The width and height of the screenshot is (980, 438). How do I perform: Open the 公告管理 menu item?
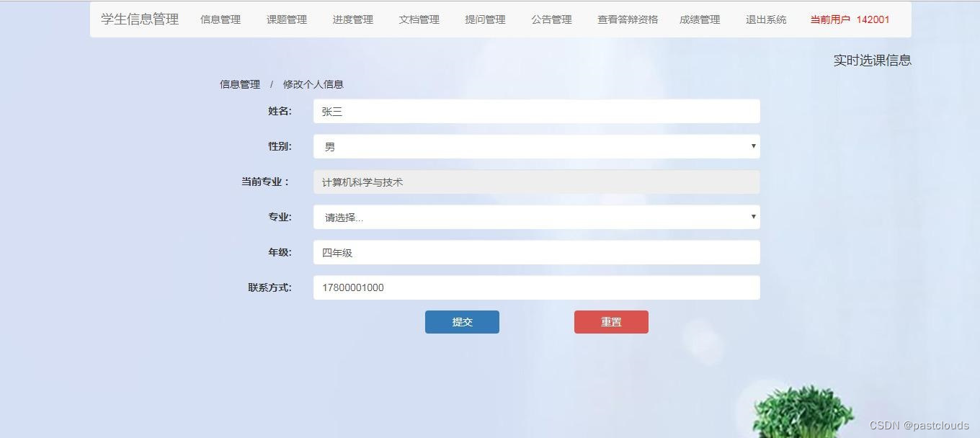[551, 19]
